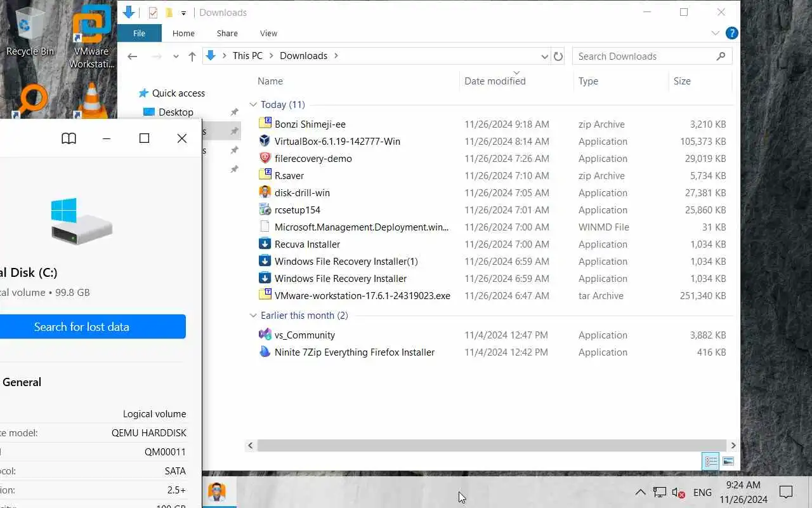
Task: Refresh the Downloads folder
Action: point(558,56)
